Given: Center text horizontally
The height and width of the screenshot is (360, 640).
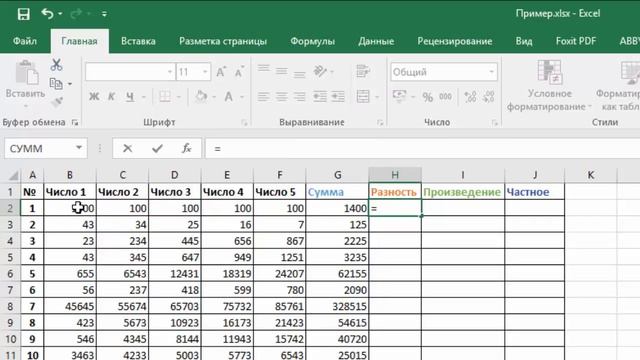Looking at the screenshot, I should pyautogui.click(x=282, y=97).
